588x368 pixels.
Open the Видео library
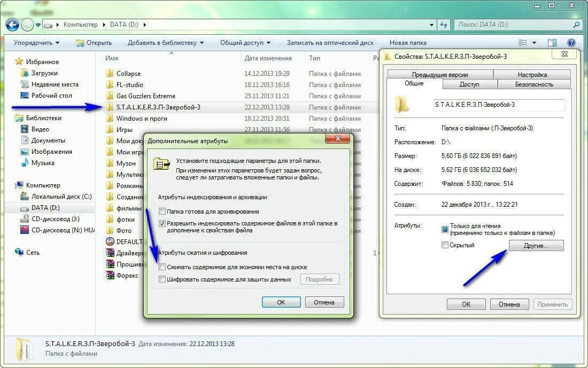(40, 129)
